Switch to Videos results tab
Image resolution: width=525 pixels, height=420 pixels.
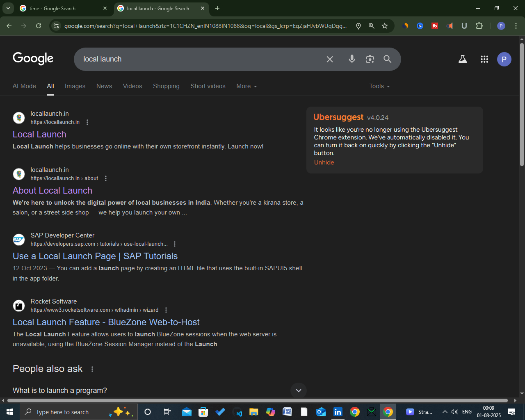pos(132,86)
